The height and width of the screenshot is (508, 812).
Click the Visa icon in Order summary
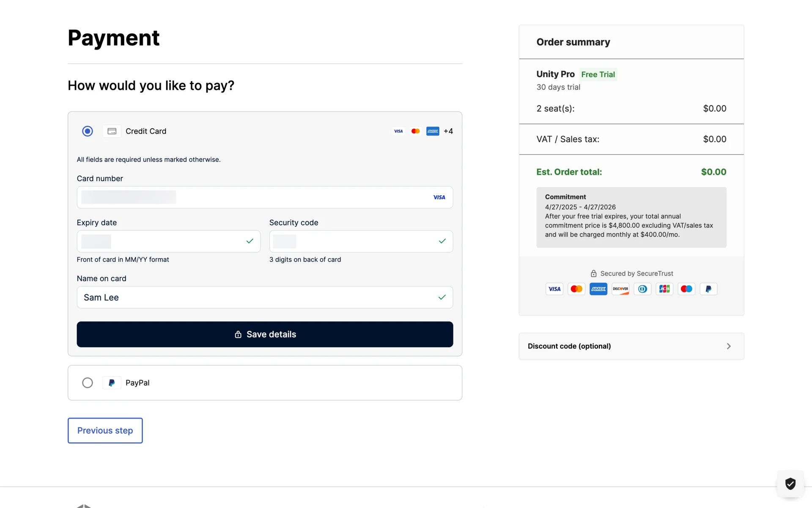[x=554, y=289]
